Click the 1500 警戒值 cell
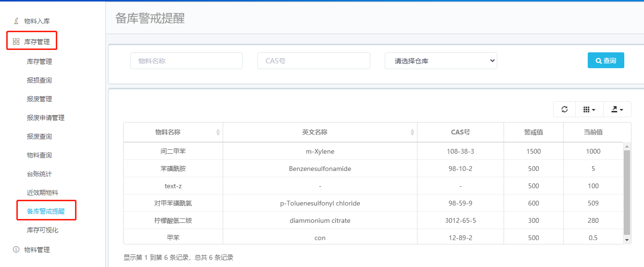The image size is (644, 267). pos(533,151)
